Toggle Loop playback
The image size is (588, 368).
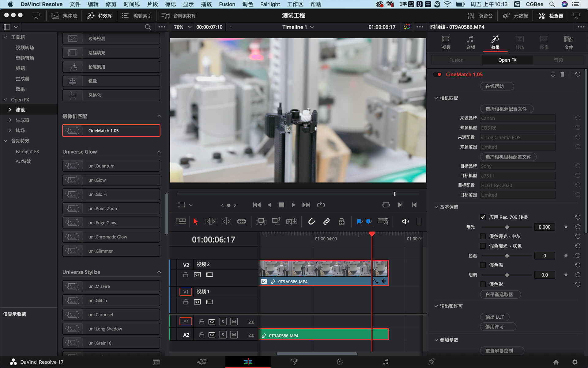point(321,205)
